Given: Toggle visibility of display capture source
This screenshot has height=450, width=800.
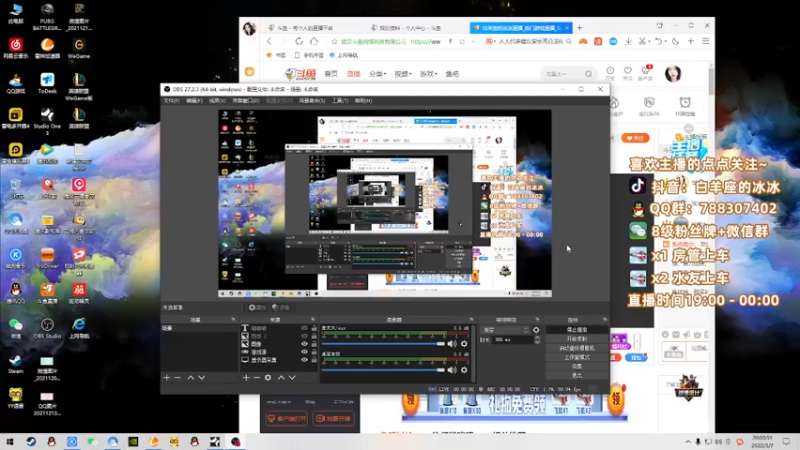Looking at the screenshot, I should click(x=305, y=360).
